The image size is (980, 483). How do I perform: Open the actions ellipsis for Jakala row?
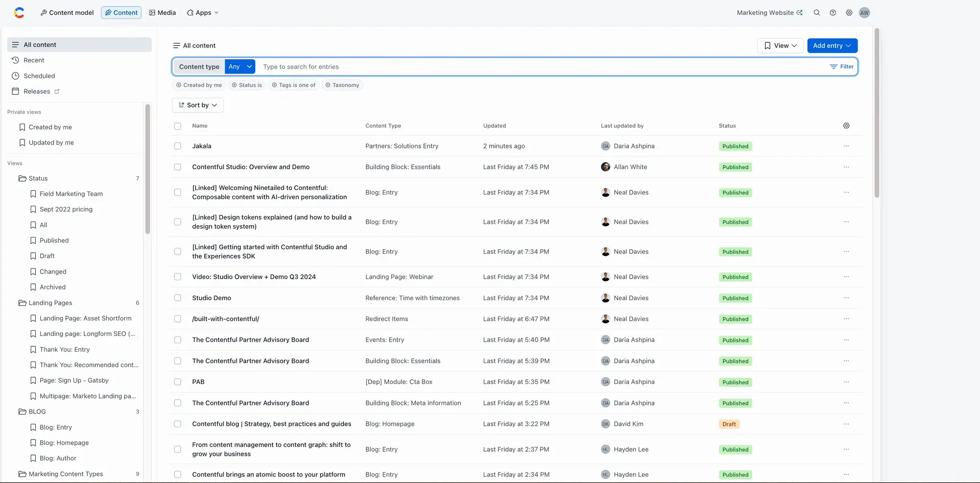pyautogui.click(x=846, y=146)
